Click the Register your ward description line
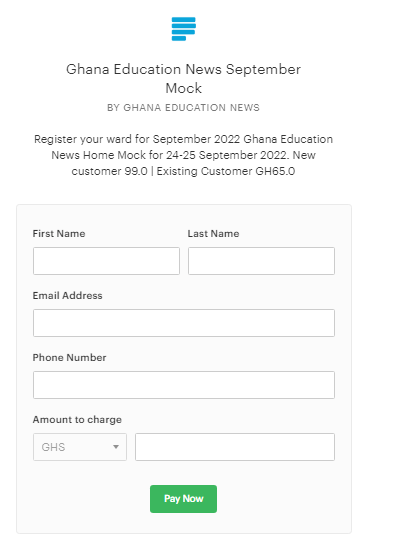Screen dimensions: 397x538 183,139
